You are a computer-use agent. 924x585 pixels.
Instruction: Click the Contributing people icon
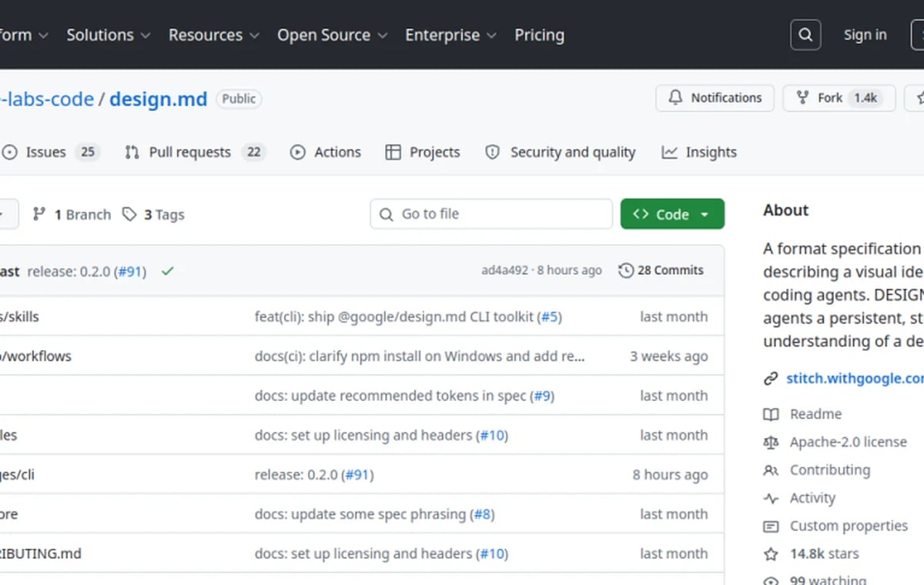(x=771, y=470)
